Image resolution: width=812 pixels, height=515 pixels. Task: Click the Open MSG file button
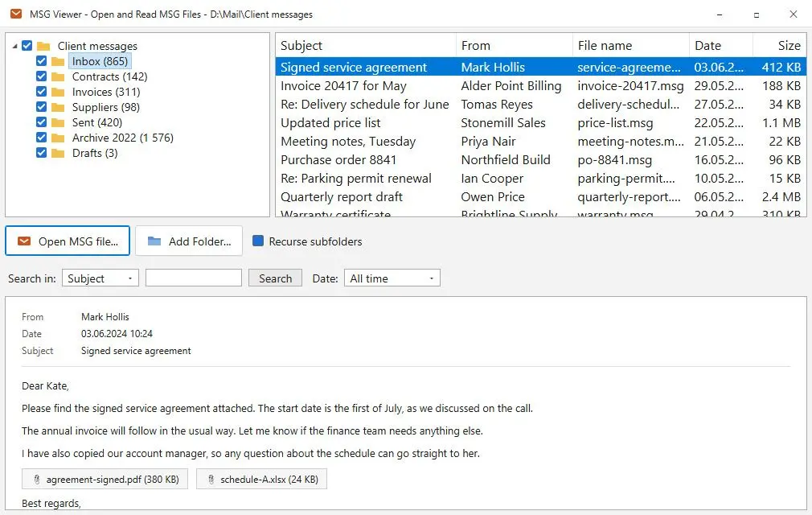68,241
